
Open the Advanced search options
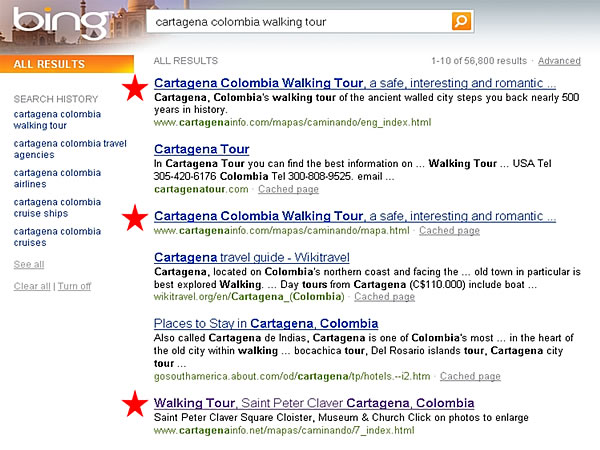click(x=558, y=61)
